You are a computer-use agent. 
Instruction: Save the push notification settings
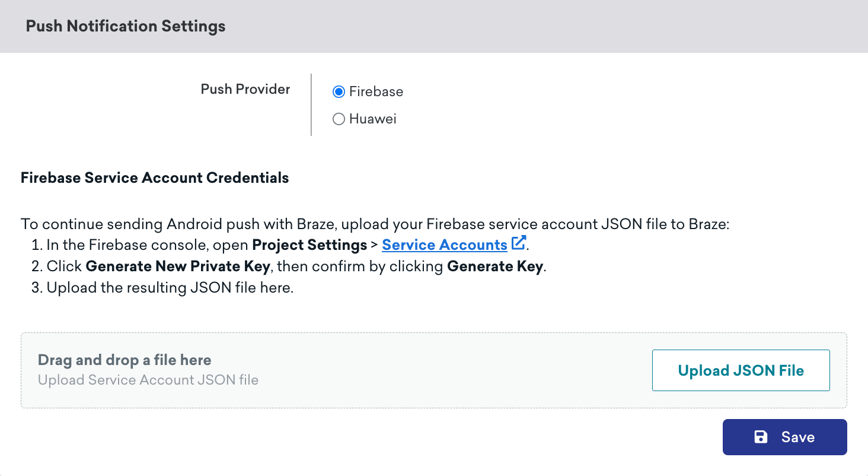784,436
